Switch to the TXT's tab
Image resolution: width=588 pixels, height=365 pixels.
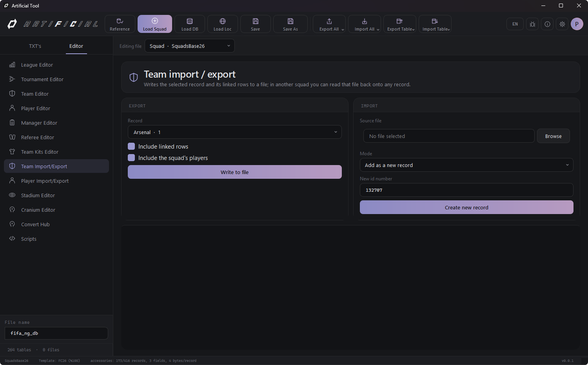tap(35, 46)
